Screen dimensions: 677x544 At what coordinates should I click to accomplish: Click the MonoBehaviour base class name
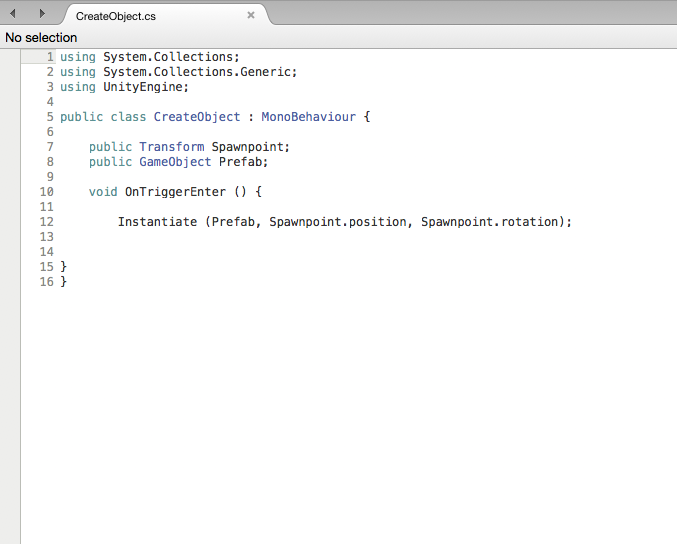click(308, 117)
